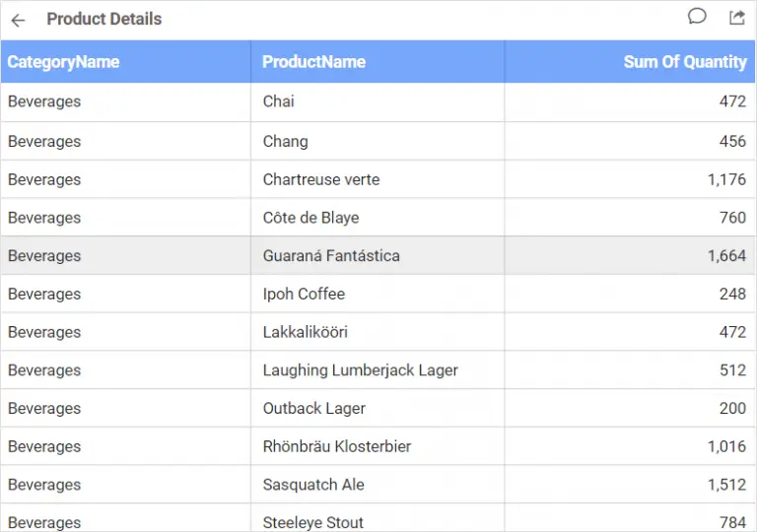Click the back arrow icon
Screen dimensions: 757x532
point(18,20)
